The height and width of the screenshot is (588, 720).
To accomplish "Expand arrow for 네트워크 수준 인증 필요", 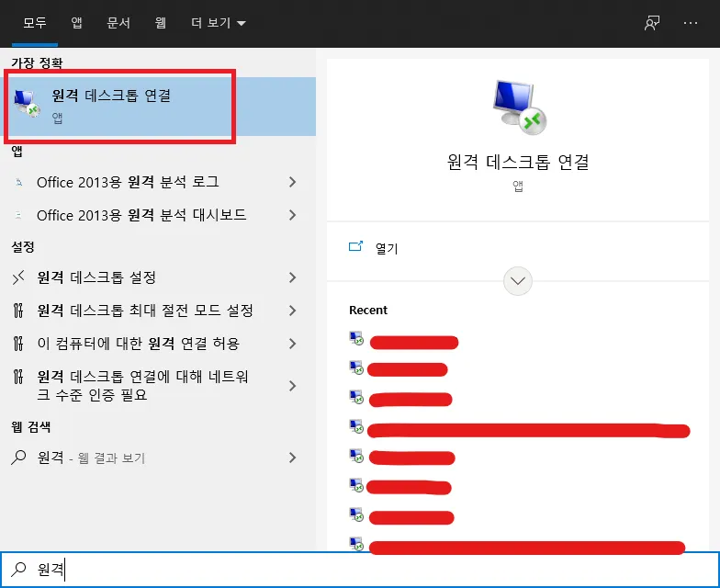I will point(292,386).
